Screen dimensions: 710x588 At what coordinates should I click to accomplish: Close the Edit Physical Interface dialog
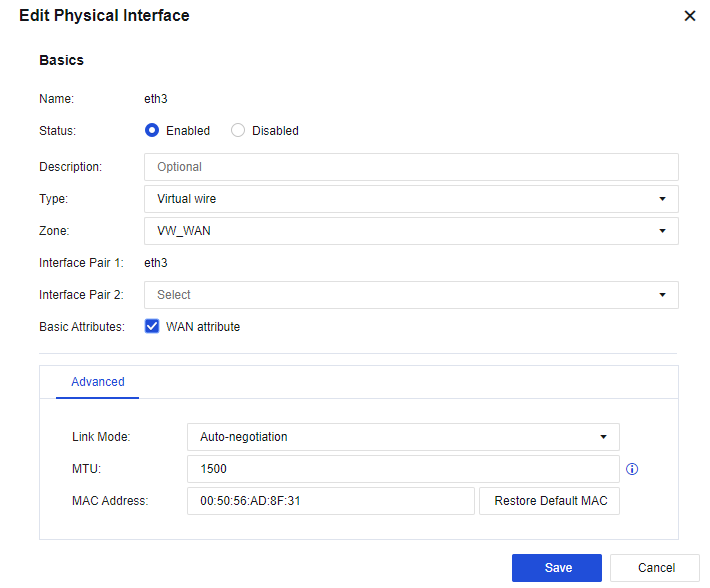click(x=689, y=16)
